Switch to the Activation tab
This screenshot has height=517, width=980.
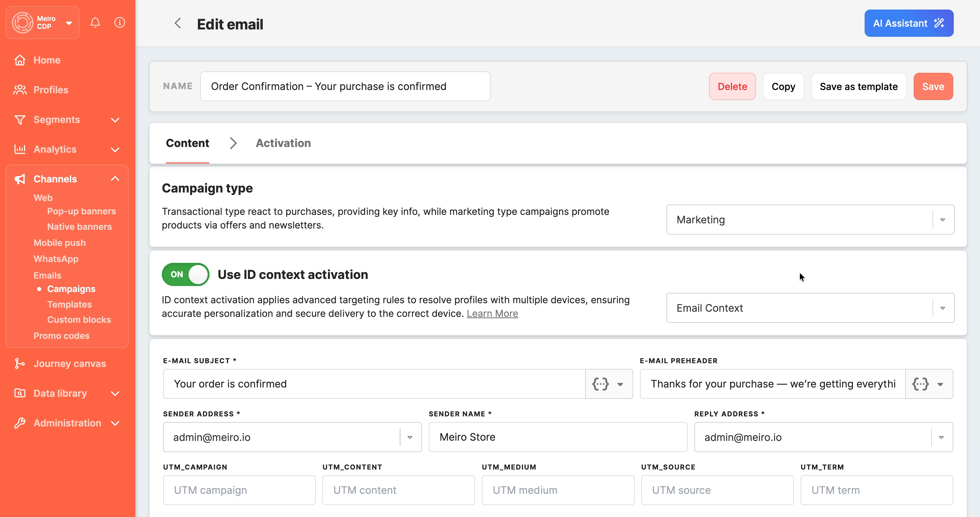283,143
